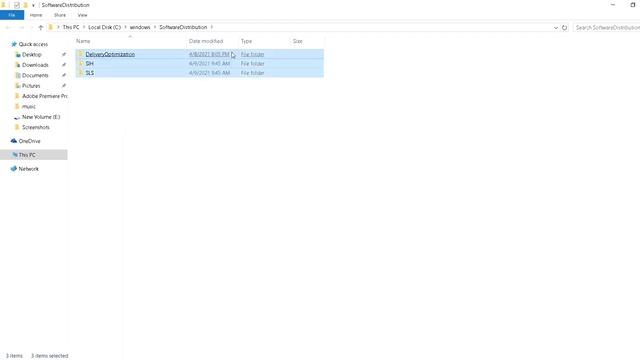640x360 pixels.
Task: Open Downloads in the navigation pane
Action: click(x=35, y=65)
